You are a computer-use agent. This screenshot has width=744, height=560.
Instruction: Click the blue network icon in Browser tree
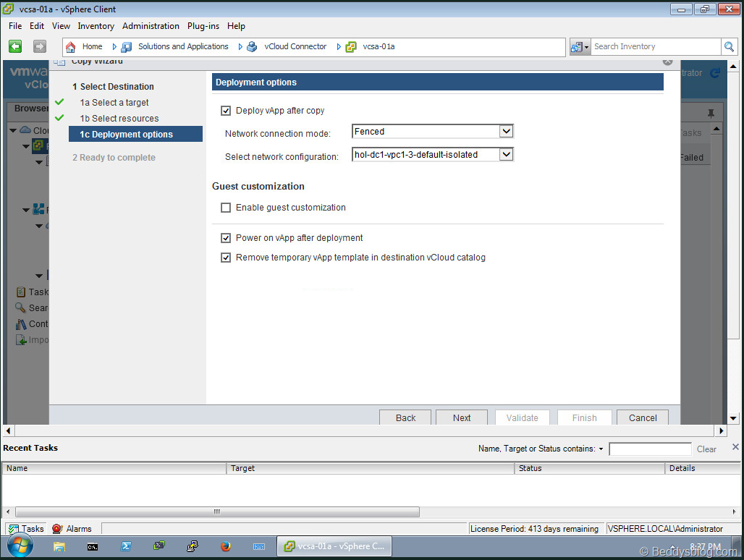click(x=38, y=208)
